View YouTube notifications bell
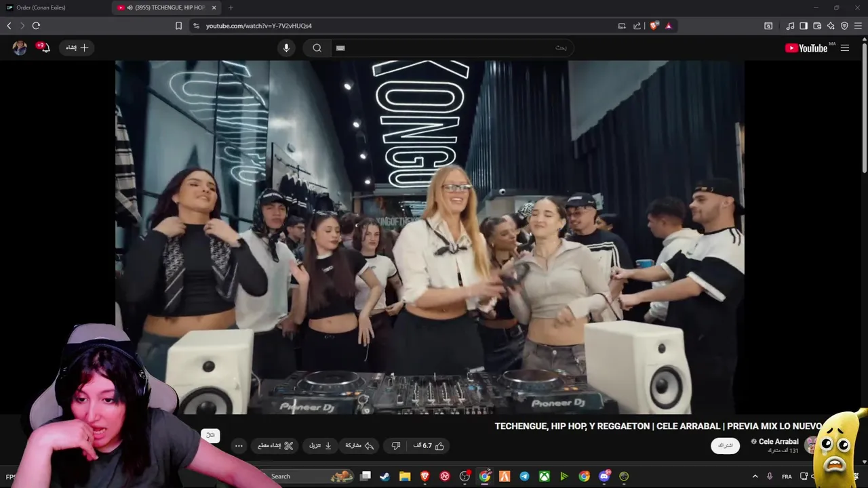Image resolution: width=868 pixels, height=488 pixels. click(x=44, y=47)
